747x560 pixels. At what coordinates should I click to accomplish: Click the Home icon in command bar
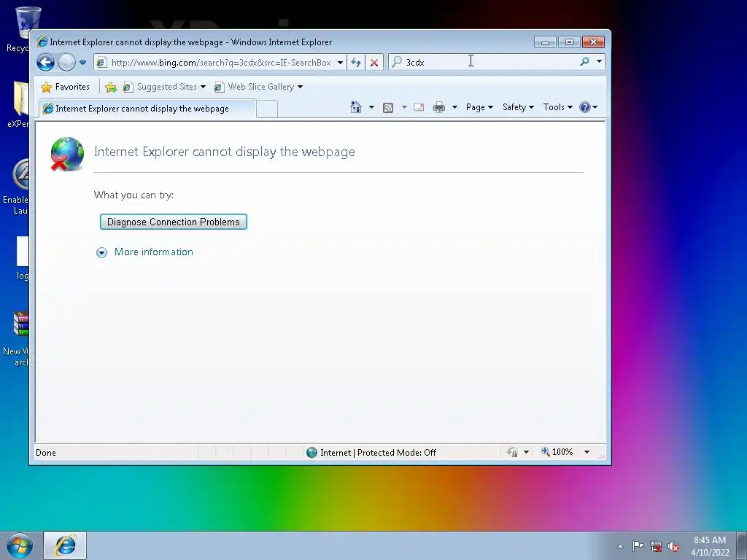(356, 107)
